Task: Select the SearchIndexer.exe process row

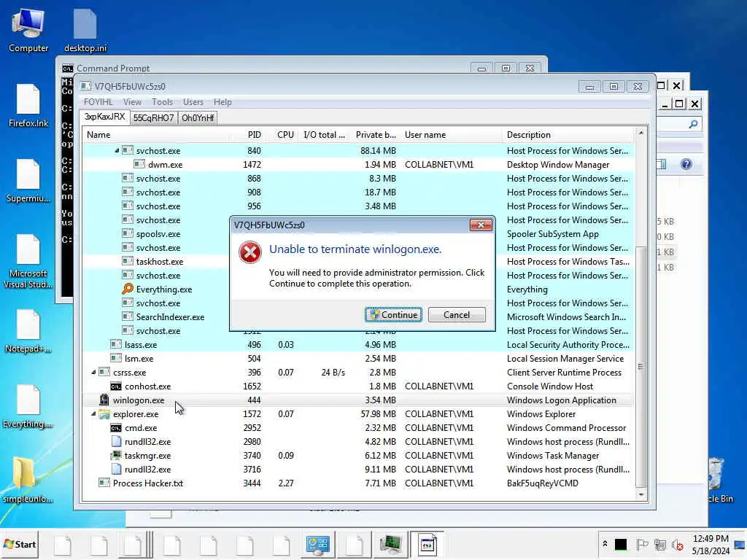Action: coord(358,316)
